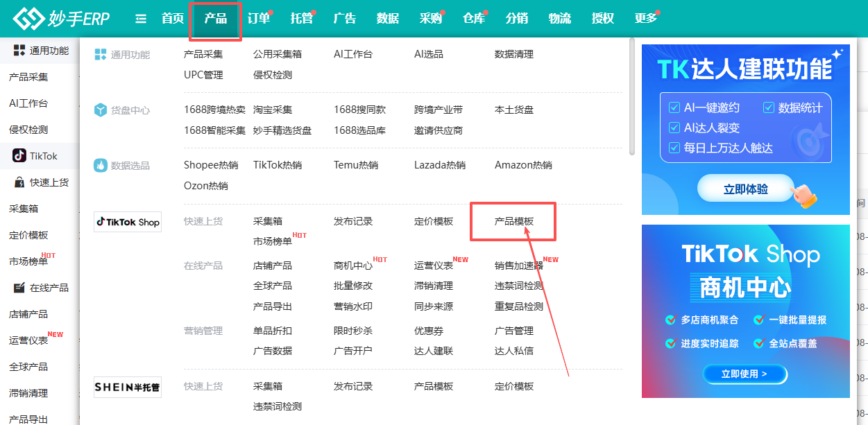Open 营销水印 link
868x425 pixels.
pyautogui.click(x=353, y=306)
